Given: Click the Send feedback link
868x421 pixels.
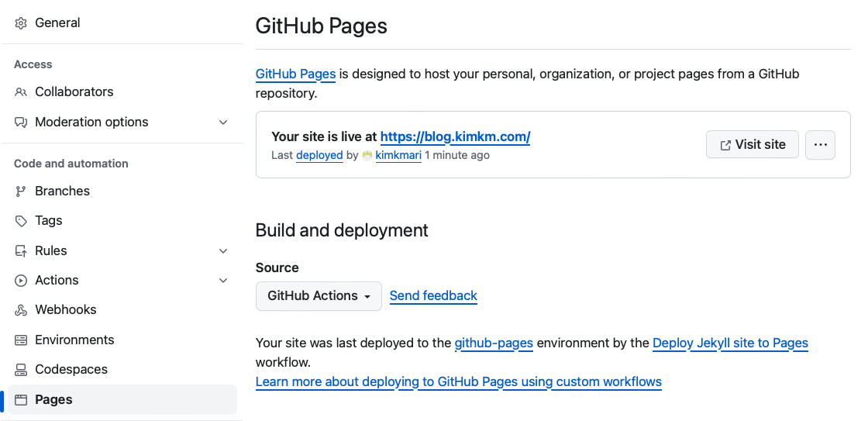Looking at the screenshot, I should pyautogui.click(x=433, y=296).
